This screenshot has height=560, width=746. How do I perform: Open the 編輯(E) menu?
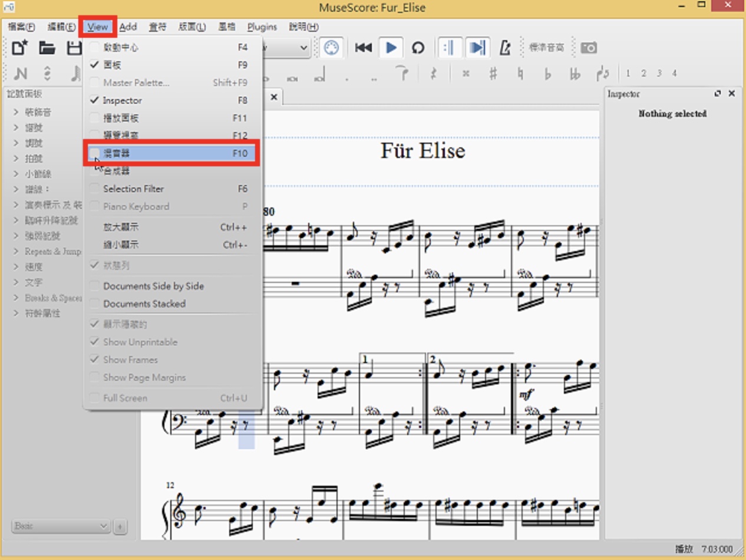(x=61, y=27)
